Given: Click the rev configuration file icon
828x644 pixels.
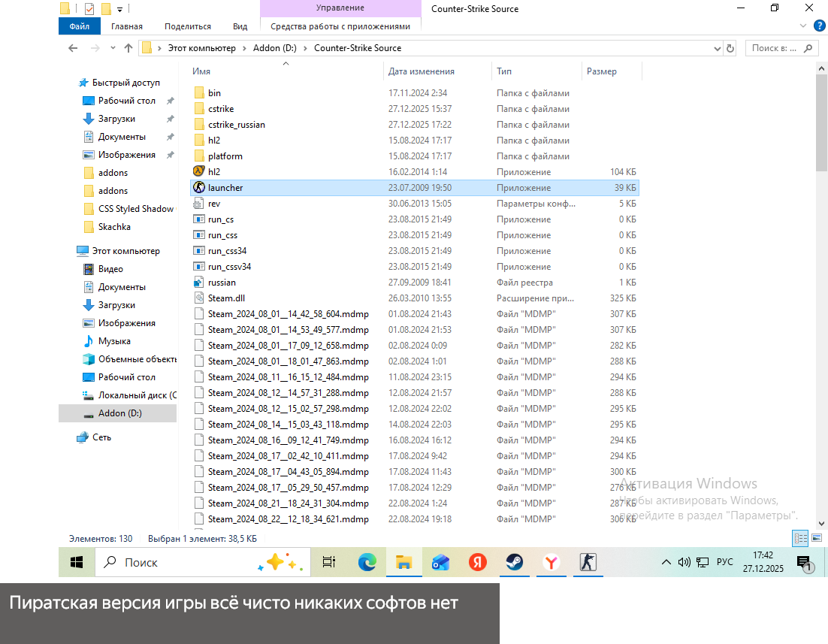Looking at the screenshot, I should tap(198, 204).
